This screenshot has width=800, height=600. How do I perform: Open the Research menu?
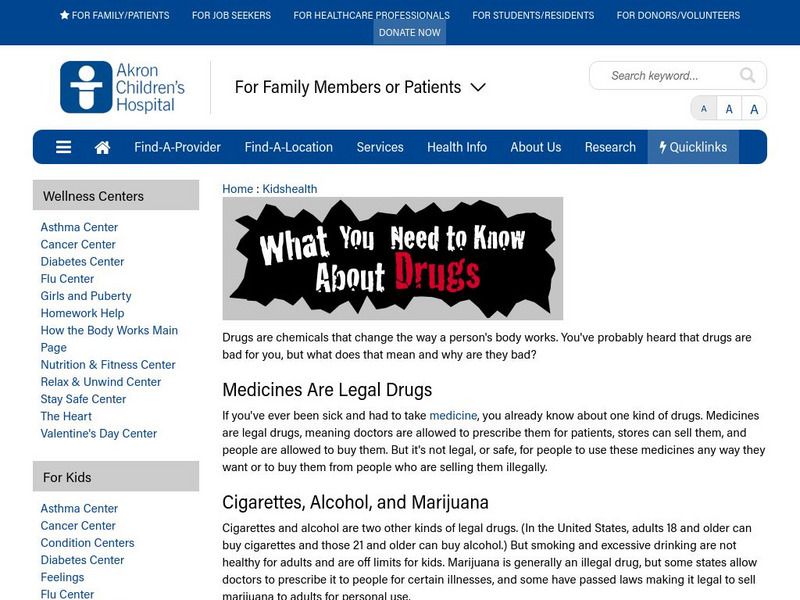[x=610, y=147]
